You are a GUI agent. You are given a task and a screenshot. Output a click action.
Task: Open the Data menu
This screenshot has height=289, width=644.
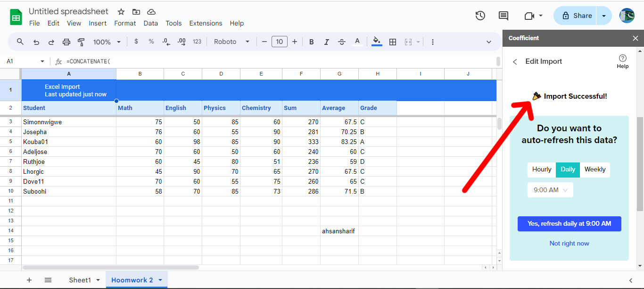151,23
